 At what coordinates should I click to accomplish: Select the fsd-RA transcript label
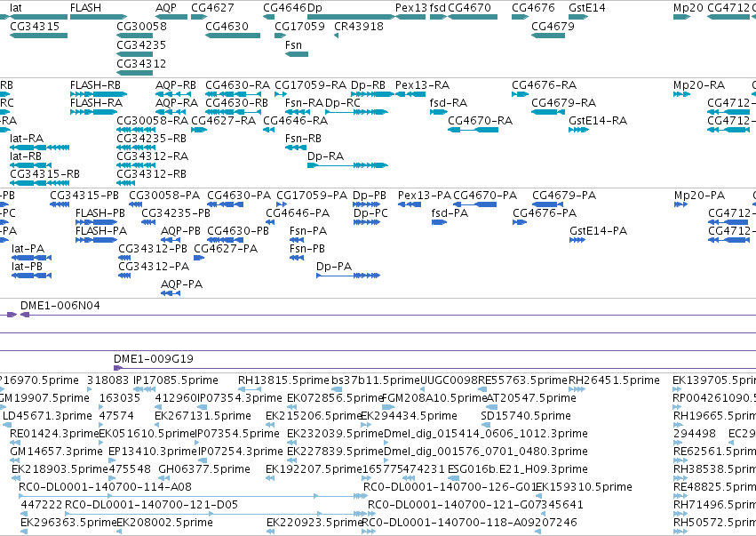click(448, 103)
